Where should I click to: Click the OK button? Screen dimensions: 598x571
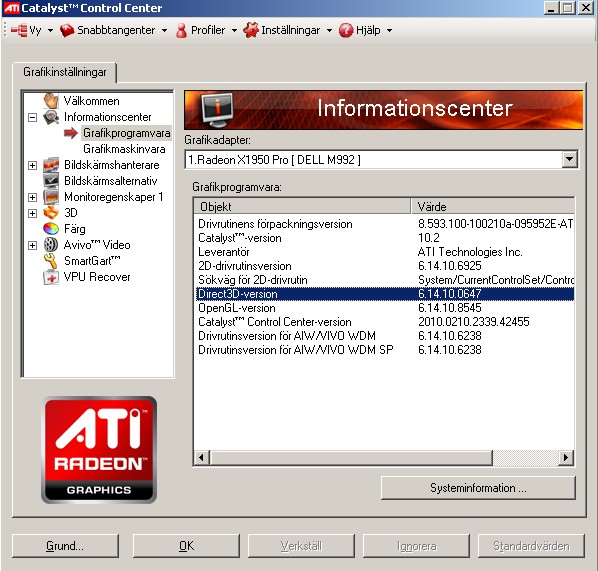[186, 546]
